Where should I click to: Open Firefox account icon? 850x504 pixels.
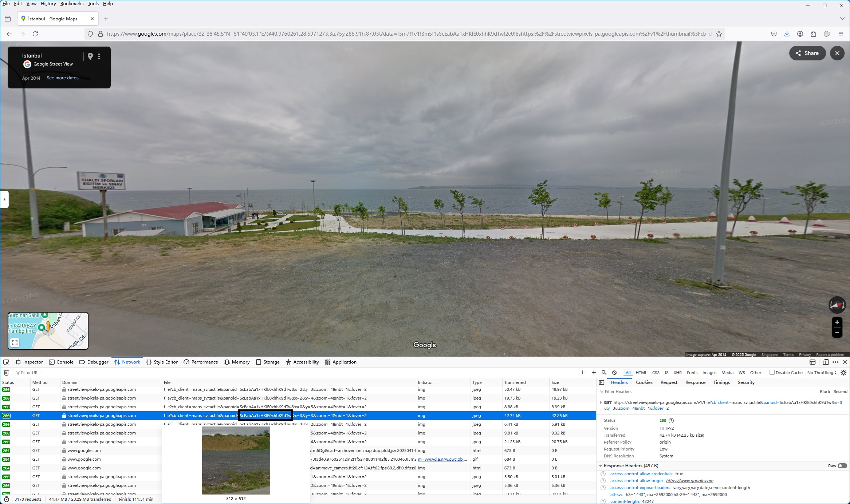coord(800,34)
